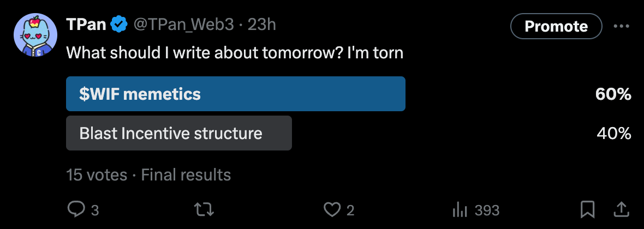Click the 60% poll result

tap(613, 94)
